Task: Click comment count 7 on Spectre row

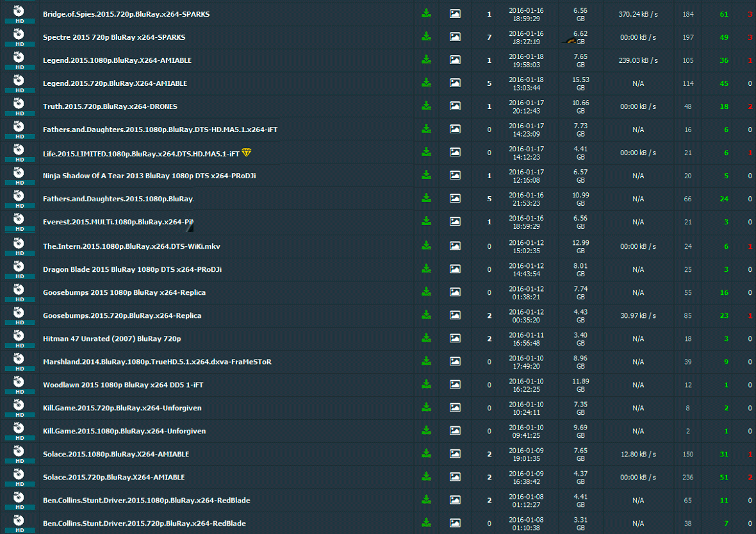Action: tap(489, 37)
